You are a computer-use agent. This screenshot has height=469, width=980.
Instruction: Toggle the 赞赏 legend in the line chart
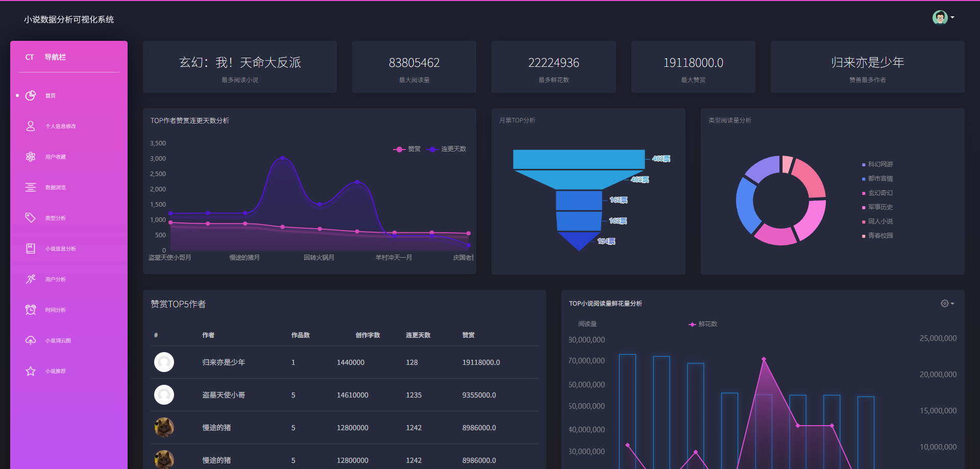(x=407, y=149)
